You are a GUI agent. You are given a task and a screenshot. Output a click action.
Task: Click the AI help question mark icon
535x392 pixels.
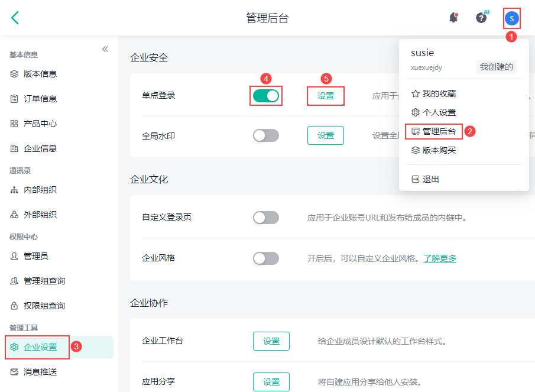(x=482, y=18)
